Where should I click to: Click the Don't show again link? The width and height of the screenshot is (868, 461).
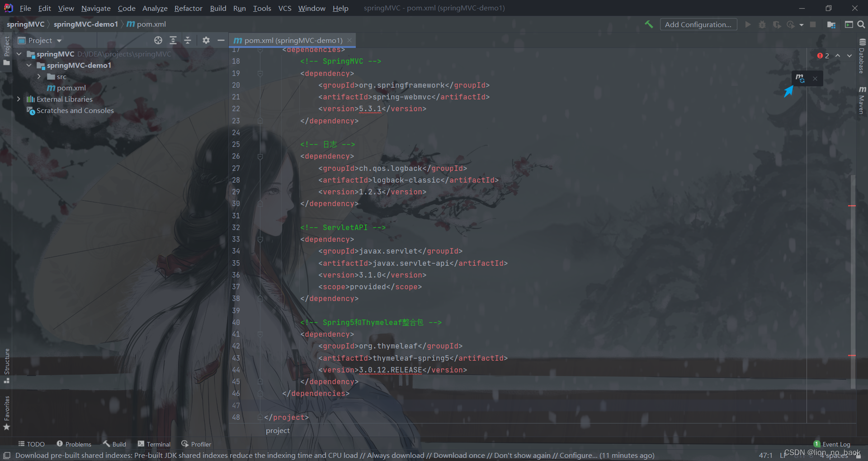click(x=522, y=455)
